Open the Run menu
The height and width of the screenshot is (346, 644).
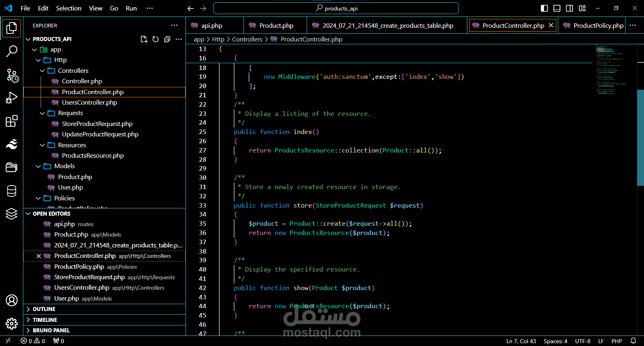[x=131, y=8]
